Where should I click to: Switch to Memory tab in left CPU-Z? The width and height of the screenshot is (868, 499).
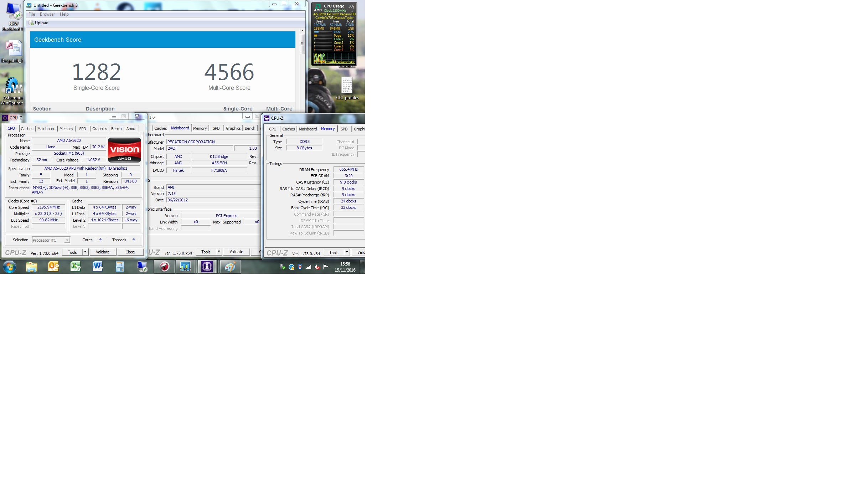click(x=66, y=129)
